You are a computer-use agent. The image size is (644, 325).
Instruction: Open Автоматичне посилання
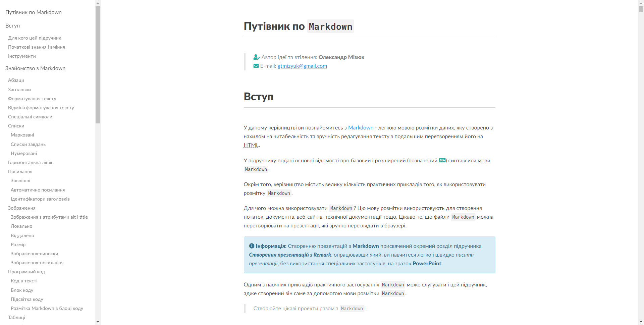[x=38, y=190]
